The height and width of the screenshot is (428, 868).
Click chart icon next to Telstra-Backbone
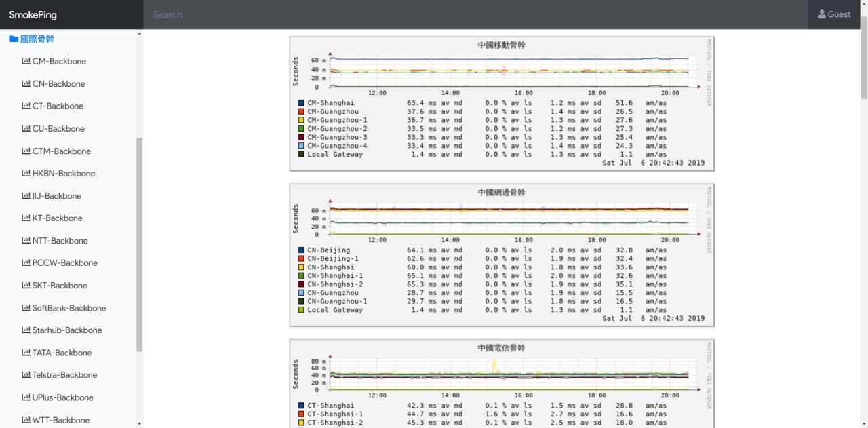(x=26, y=375)
